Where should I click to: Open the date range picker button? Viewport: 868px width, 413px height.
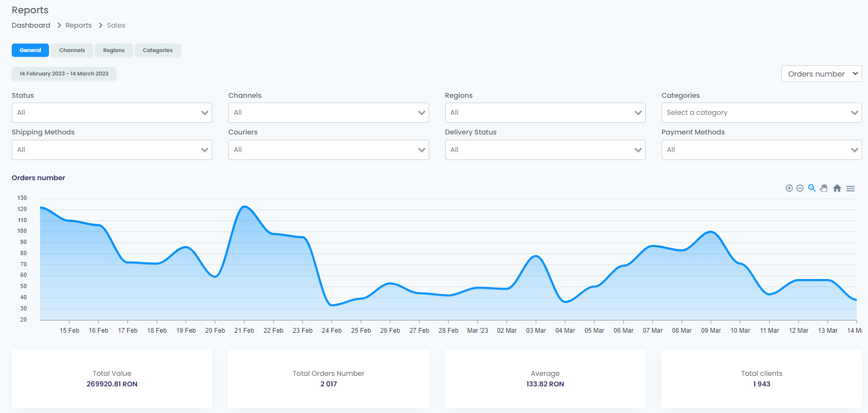coord(64,73)
